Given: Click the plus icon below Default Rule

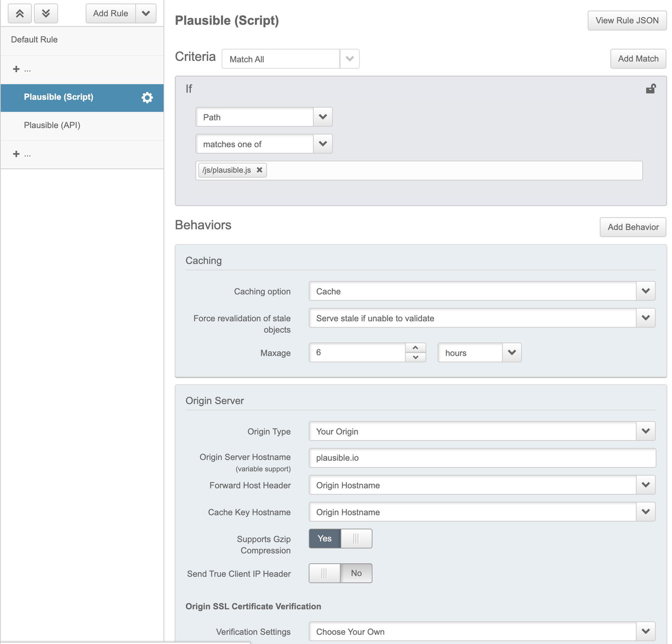Looking at the screenshot, I should click(16, 69).
